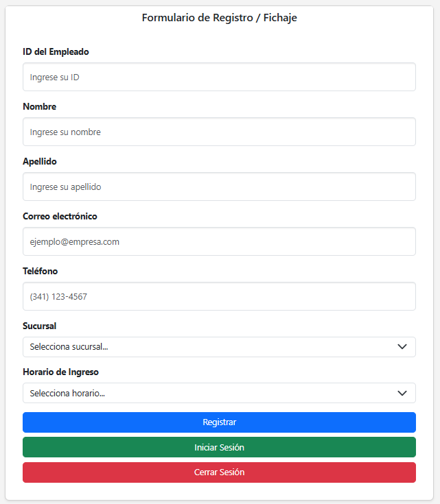Click the chevron arrow in Sucursal select

click(403, 347)
